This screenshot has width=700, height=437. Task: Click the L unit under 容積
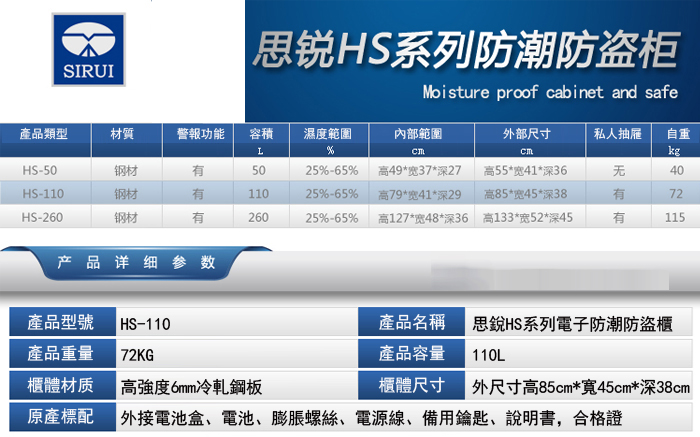coord(260,151)
